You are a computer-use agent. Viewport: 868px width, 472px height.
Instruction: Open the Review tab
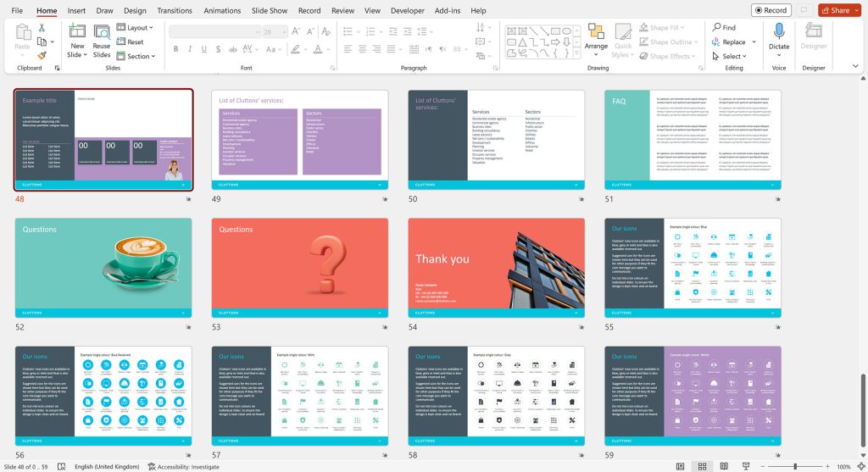pos(342,10)
